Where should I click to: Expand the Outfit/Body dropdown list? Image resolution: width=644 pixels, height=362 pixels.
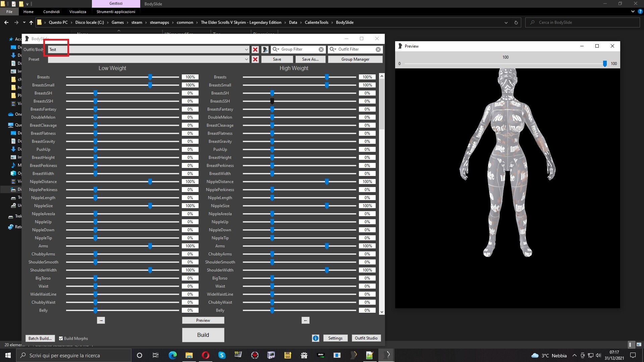(x=247, y=50)
